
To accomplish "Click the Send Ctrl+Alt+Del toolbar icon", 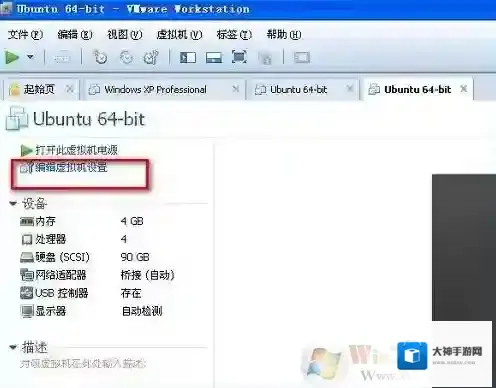I will 62,58.
